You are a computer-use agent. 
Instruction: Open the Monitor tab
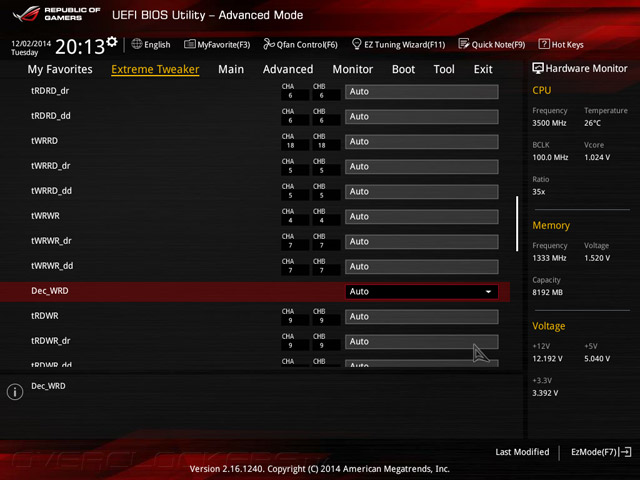tap(353, 69)
